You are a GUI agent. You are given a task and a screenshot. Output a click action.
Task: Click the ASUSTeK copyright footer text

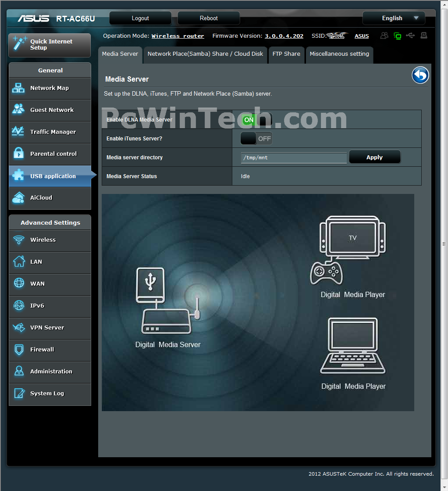(371, 474)
